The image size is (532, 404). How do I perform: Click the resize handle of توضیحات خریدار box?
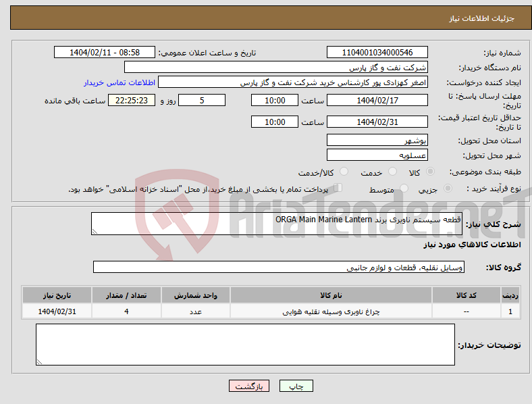click(39, 362)
